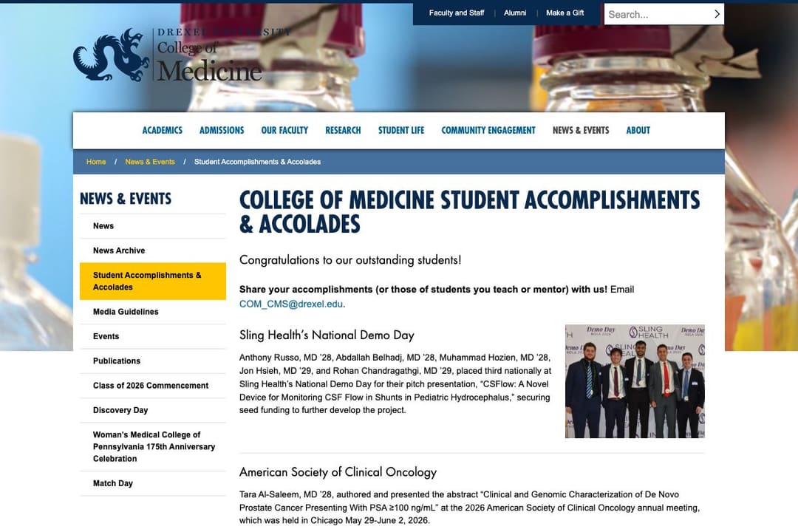The width and height of the screenshot is (798, 532).
Task: Open Woman's Medical College 175th Anniversary link
Action: pos(153,446)
